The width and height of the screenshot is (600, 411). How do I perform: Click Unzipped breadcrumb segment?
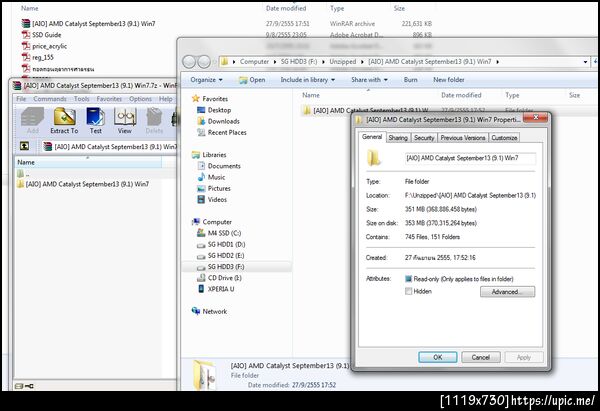coord(342,62)
